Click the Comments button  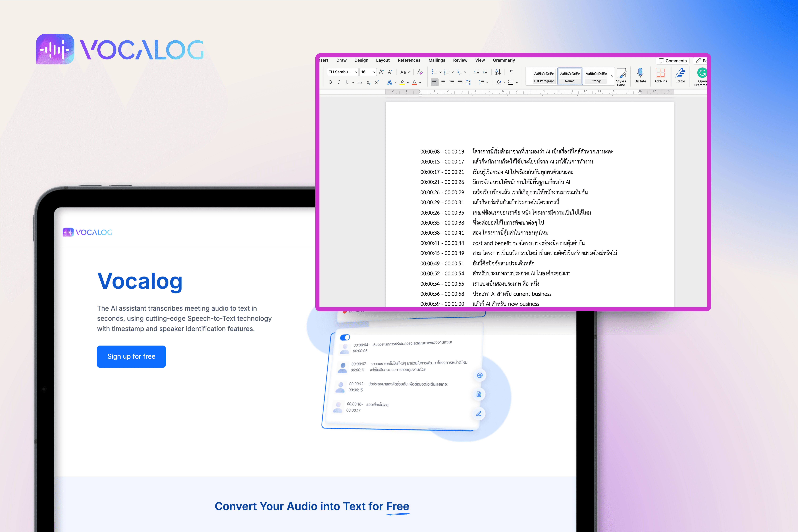(x=672, y=61)
